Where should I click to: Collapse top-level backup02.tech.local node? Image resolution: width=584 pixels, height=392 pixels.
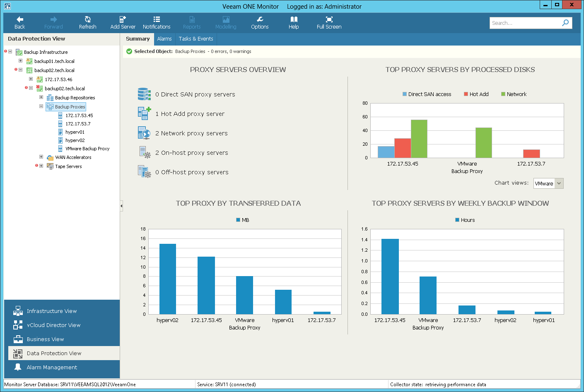point(20,70)
